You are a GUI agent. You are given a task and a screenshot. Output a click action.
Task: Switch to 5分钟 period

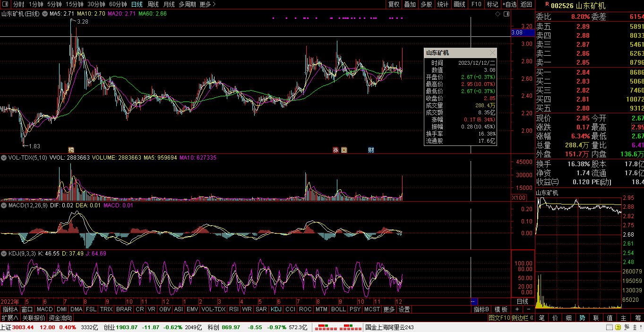pyautogui.click(x=54, y=4)
